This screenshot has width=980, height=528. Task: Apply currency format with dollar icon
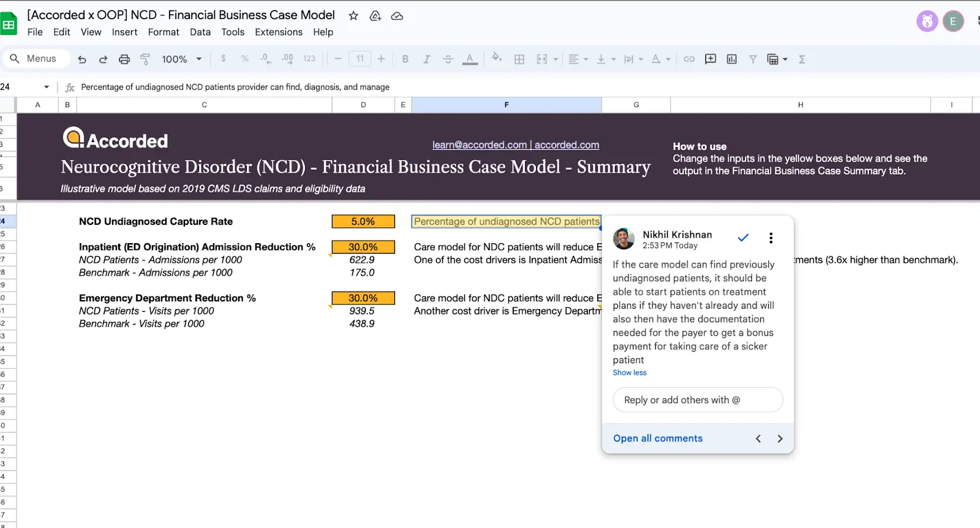pyautogui.click(x=223, y=59)
